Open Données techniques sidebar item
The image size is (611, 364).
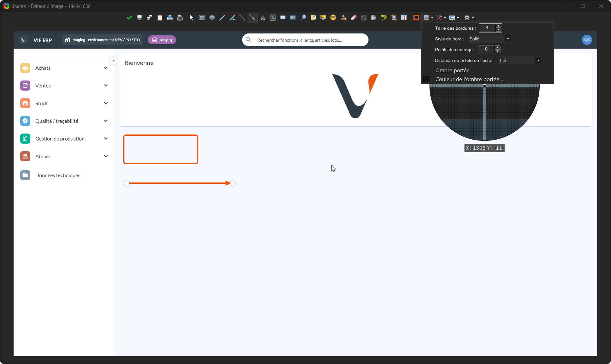point(58,175)
